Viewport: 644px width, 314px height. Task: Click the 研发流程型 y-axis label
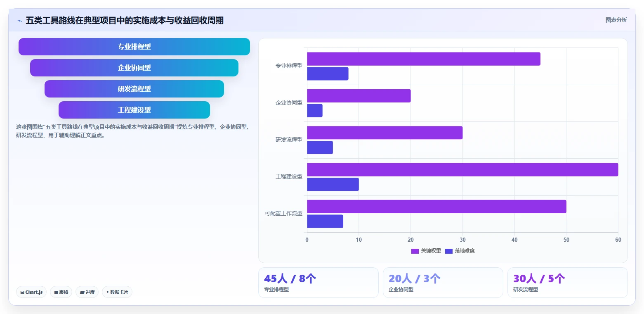coord(289,140)
